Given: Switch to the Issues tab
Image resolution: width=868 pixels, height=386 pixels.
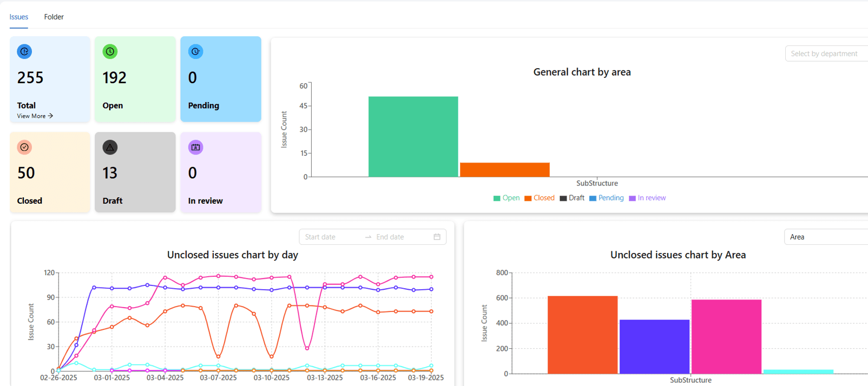Looking at the screenshot, I should pyautogui.click(x=19, y=17).
